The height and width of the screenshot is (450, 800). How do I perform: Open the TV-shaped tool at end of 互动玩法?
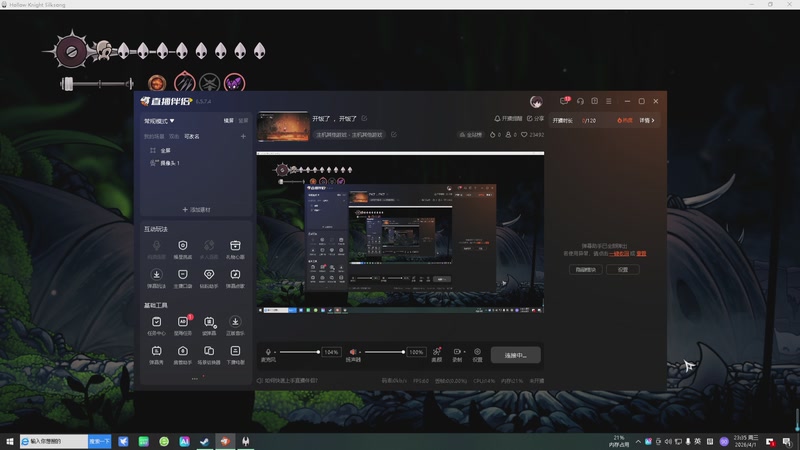click(235, 278)
